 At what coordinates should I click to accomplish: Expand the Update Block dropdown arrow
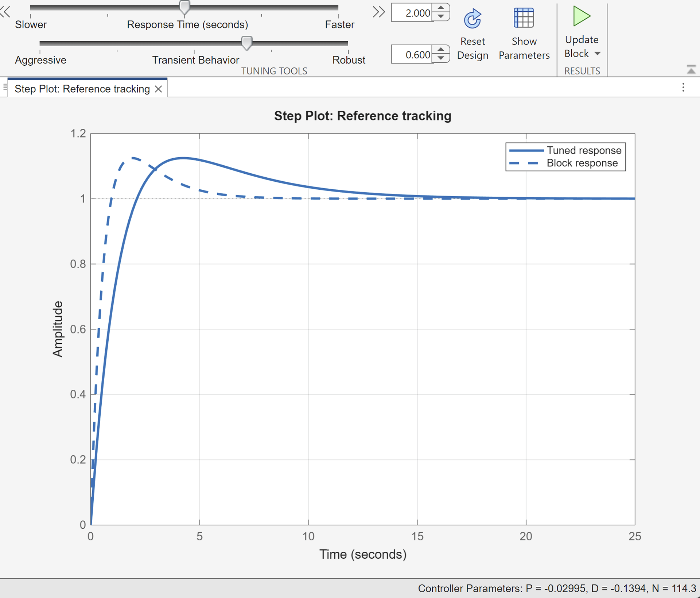597,54
